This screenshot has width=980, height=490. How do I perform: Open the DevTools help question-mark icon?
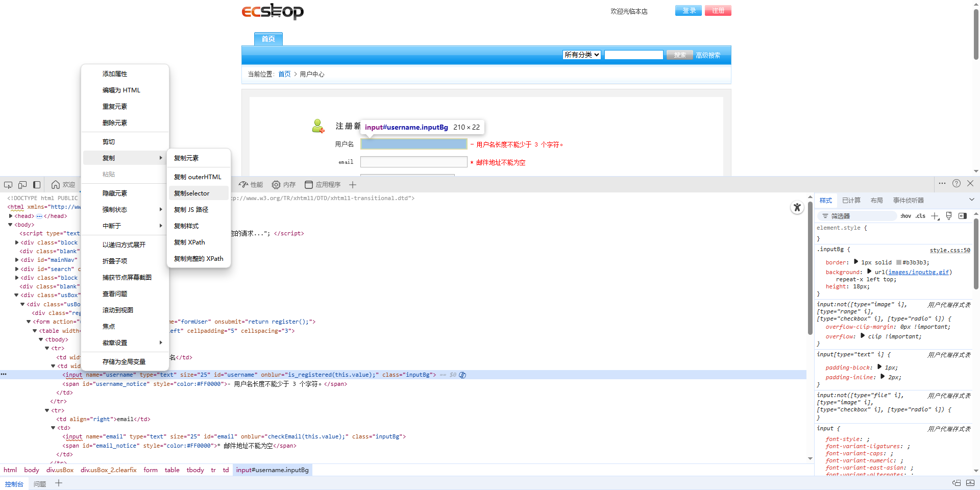[957, 183]
